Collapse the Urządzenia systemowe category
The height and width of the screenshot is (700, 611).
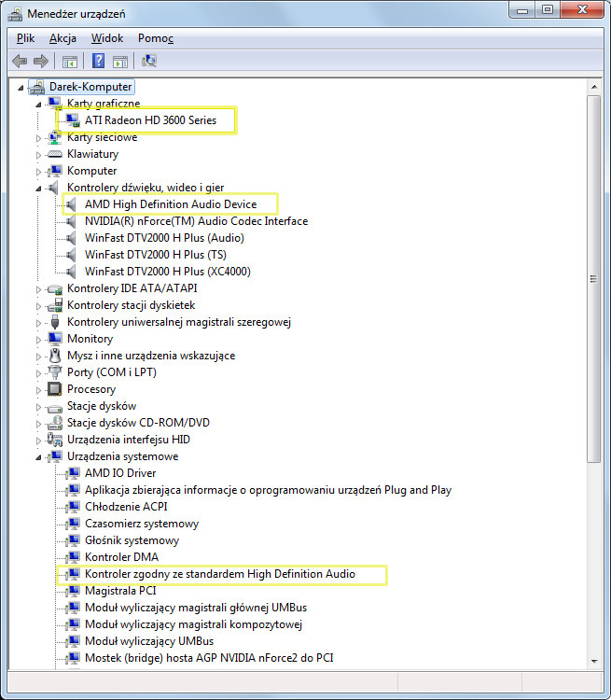pos(38,457)
